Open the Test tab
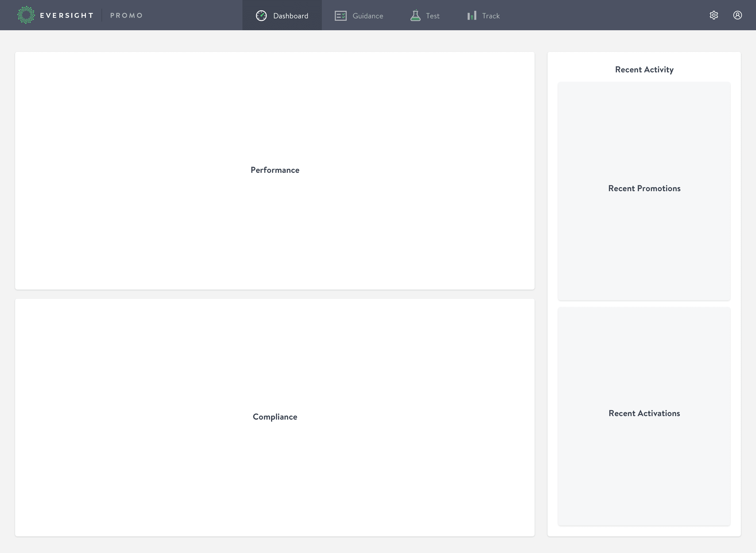 pyautogui.click(x=425, y=15)
